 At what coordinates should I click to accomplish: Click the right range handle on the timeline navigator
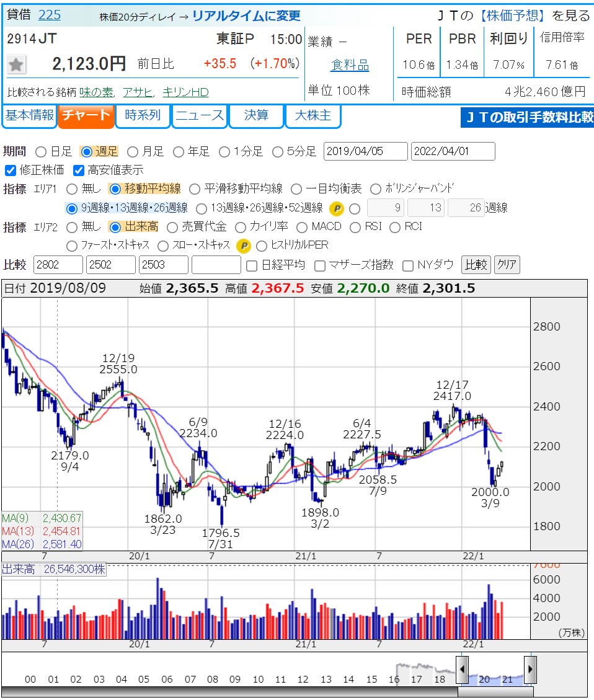530,670
